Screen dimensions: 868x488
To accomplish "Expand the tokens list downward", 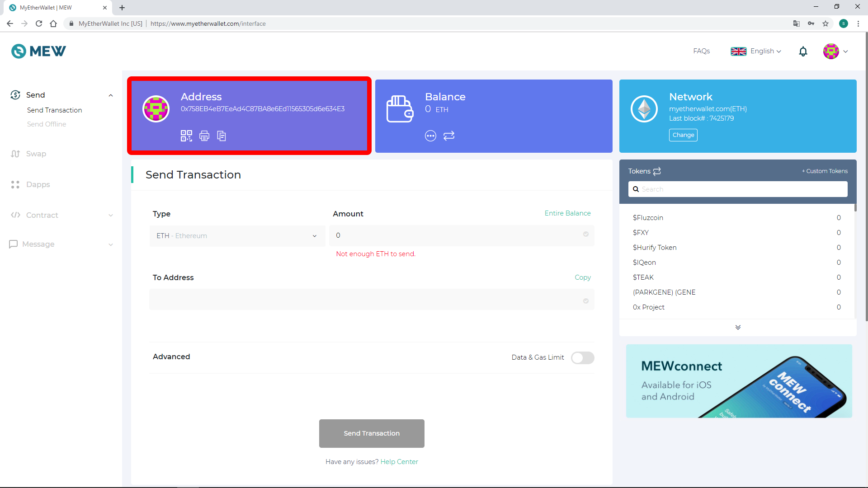I will coord(738,327).
